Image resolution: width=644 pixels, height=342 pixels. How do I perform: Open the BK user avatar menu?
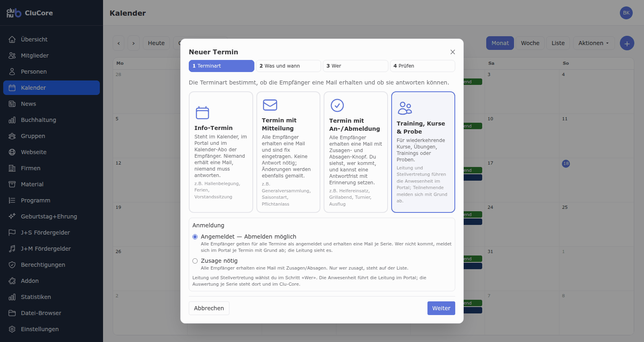(626, 13)
